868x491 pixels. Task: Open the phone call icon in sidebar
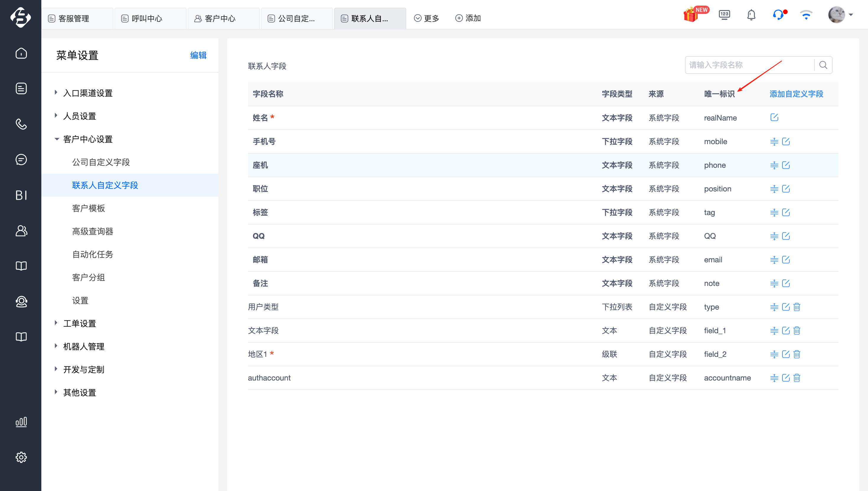click(x=21, y=124)
